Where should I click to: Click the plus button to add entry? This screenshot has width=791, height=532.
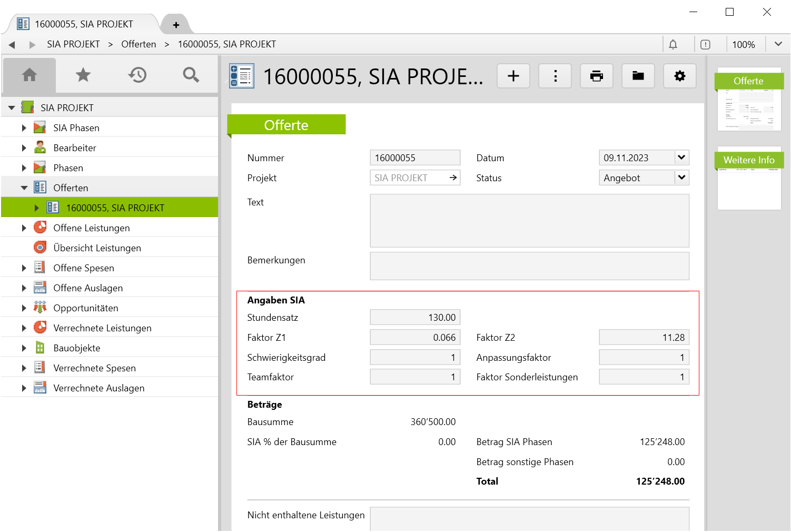click(x=513, y=76)
